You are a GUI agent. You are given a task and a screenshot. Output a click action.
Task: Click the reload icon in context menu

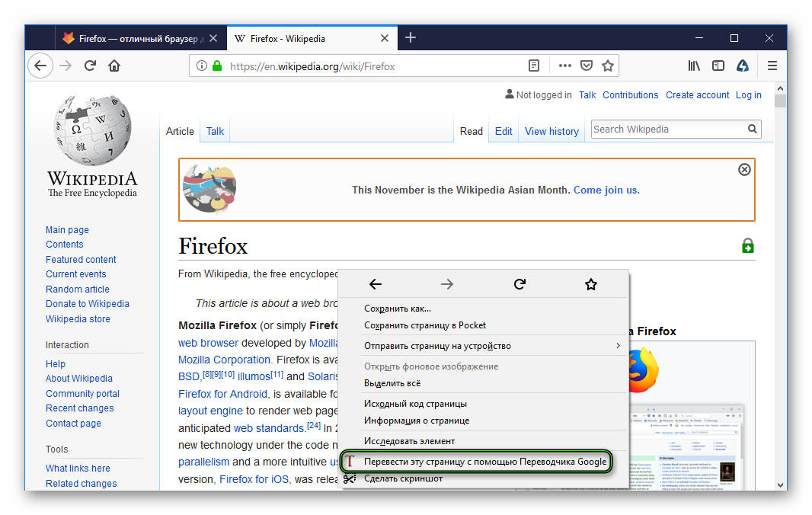click(x=519, y=284)
